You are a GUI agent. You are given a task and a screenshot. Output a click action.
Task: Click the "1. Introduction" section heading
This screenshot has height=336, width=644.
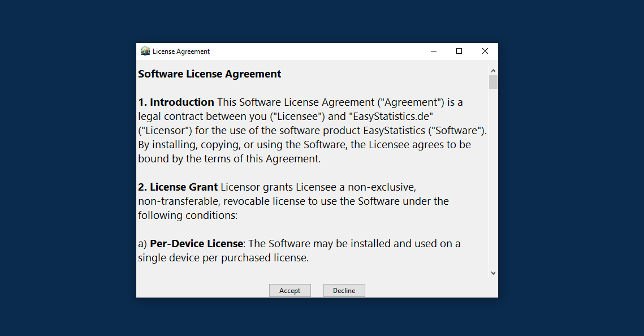point(176,102)
